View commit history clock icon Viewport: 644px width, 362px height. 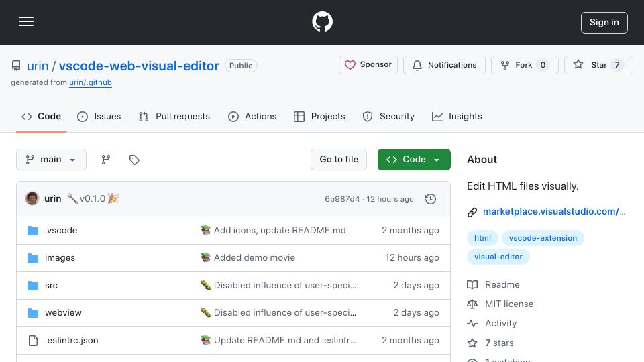(x=431, y=199)
